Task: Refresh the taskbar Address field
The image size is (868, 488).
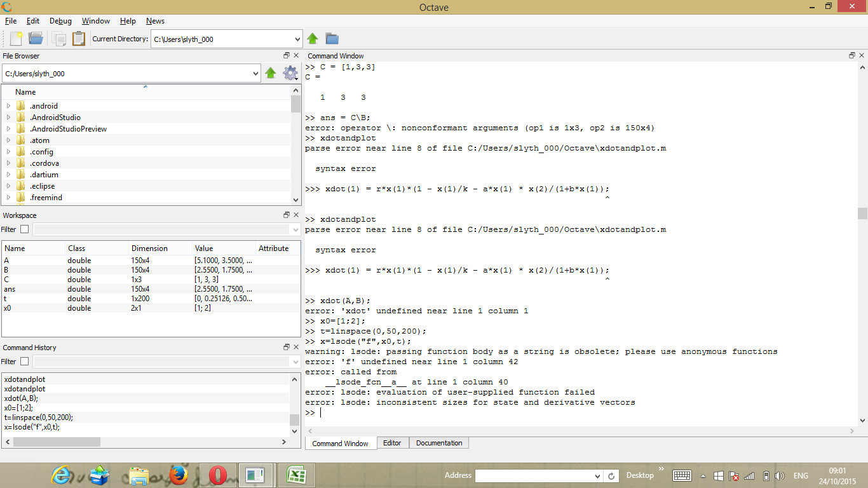Action: coord(611,476)
